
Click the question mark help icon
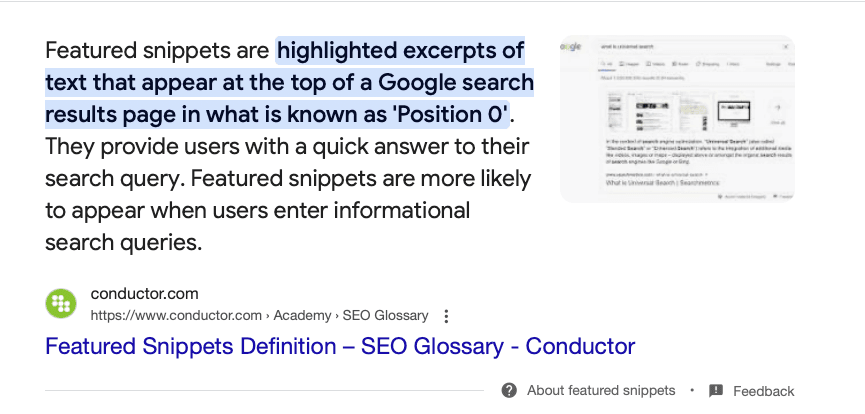(510, 390)
